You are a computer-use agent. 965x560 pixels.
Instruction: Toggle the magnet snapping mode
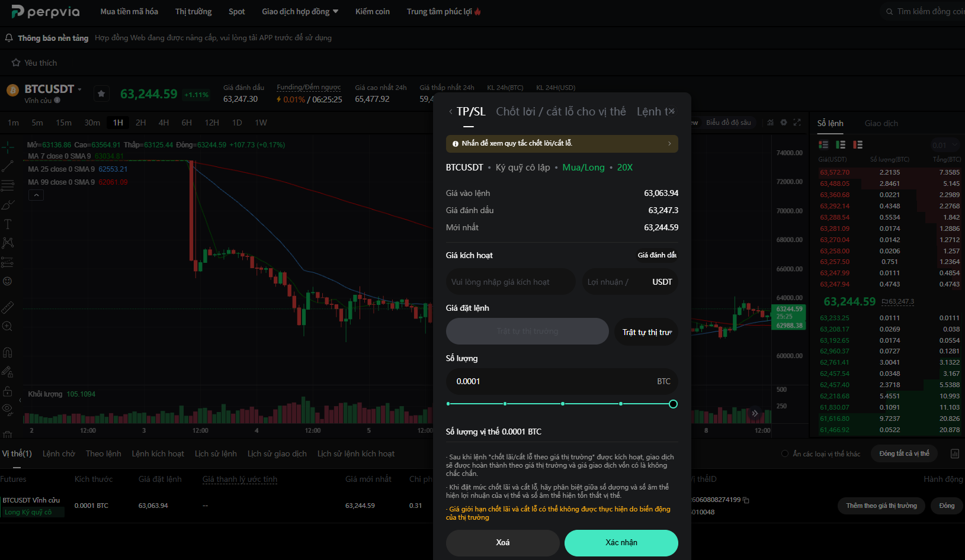pos(8,353)
